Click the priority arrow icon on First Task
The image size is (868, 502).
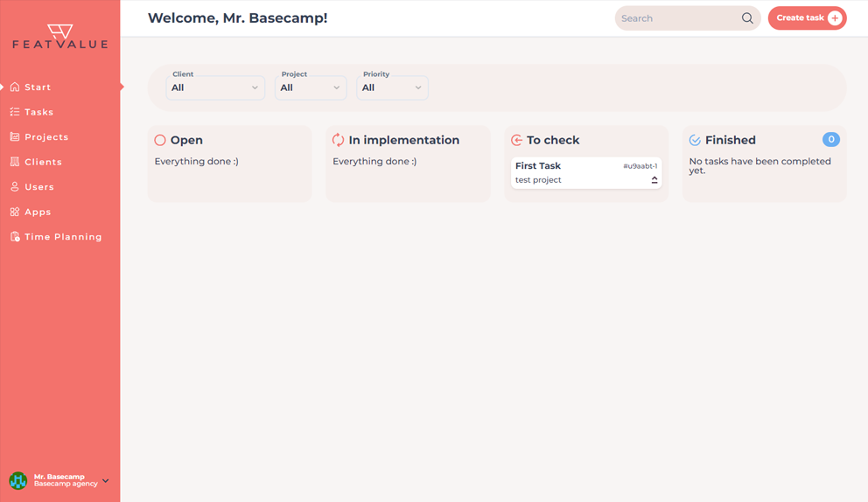[x=654, y=180]
